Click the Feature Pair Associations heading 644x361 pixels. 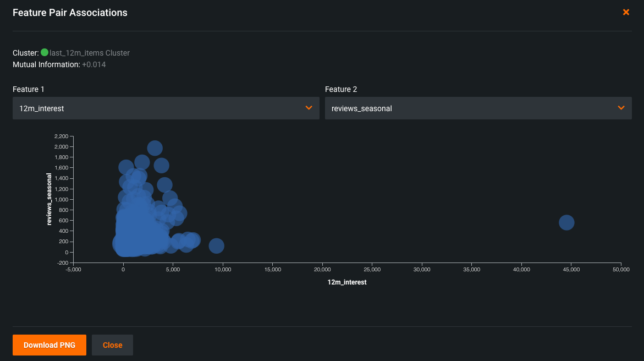tap(70, 12)
